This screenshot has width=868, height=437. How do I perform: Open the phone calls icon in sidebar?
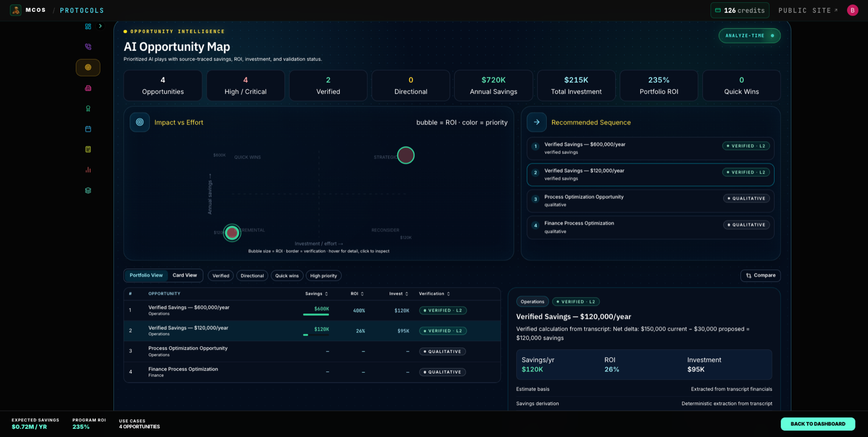point(88,47)
